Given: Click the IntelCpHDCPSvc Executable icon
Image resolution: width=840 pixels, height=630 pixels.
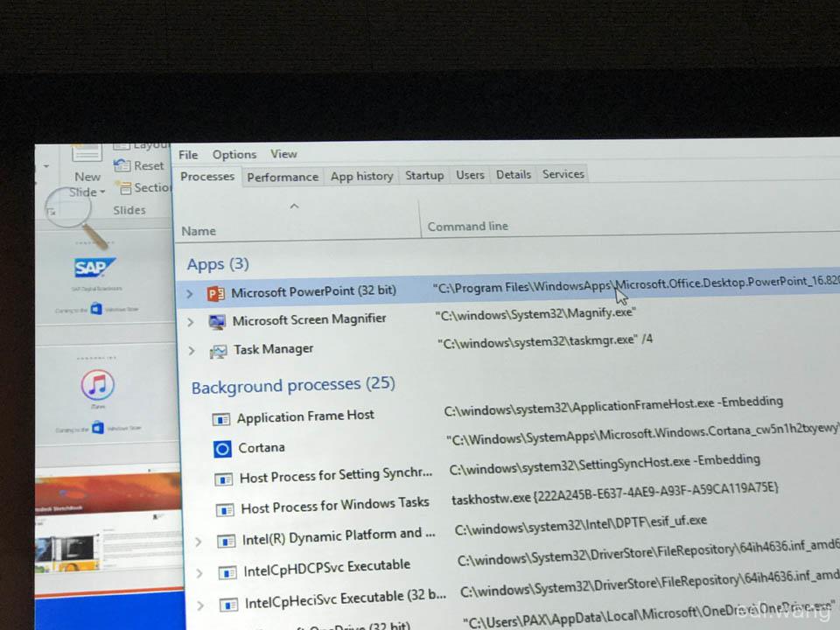Looking at the screenshot, I should pos(227,574).
